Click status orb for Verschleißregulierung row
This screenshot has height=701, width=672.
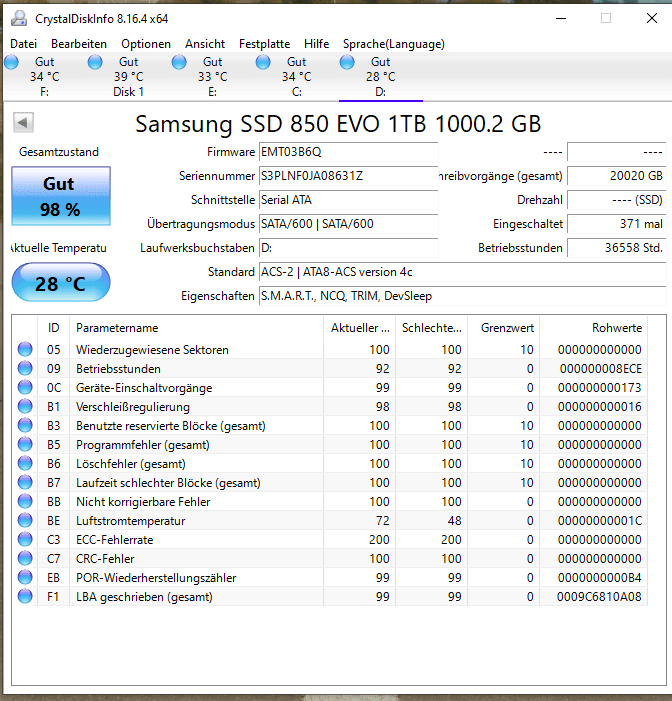pos(25,406)
